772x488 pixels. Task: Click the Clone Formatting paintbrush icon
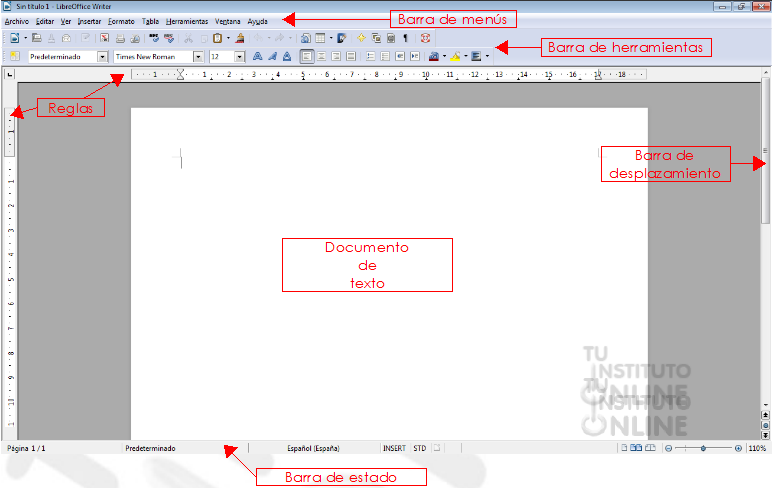click(240, 38)
